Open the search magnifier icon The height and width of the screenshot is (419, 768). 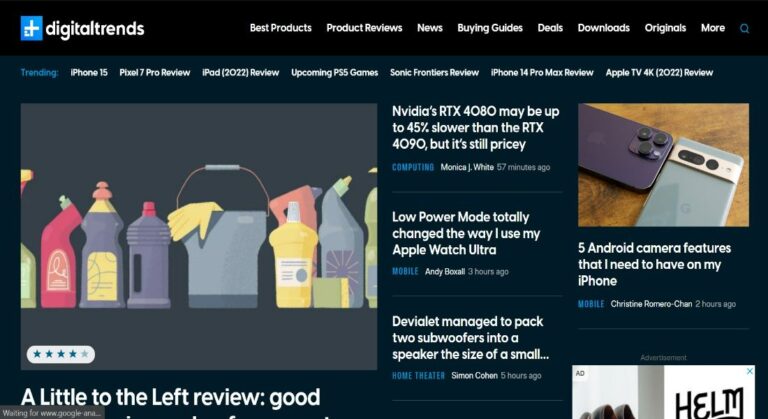[x=744, y=28]
